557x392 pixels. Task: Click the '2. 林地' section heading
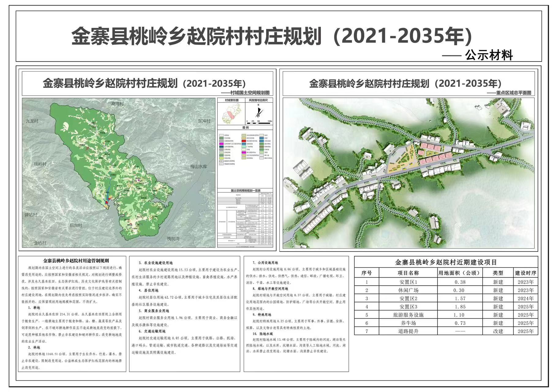click(34, 347)
